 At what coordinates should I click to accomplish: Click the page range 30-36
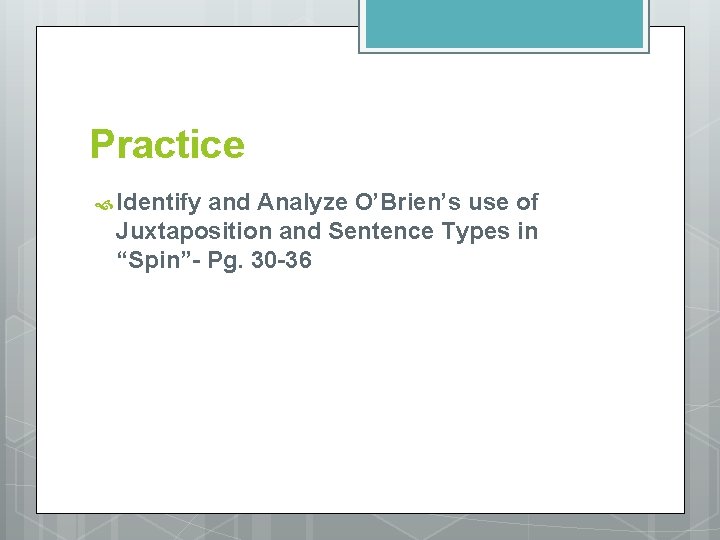click(x=284, y=261)
